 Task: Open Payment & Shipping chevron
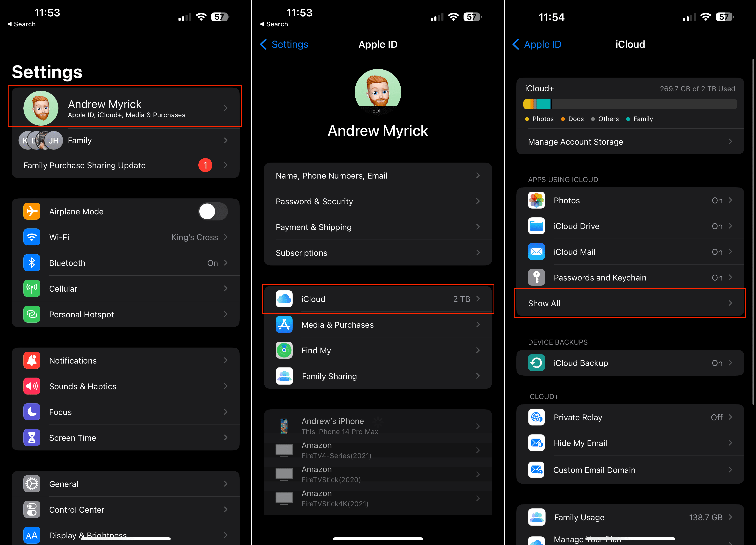478,227
